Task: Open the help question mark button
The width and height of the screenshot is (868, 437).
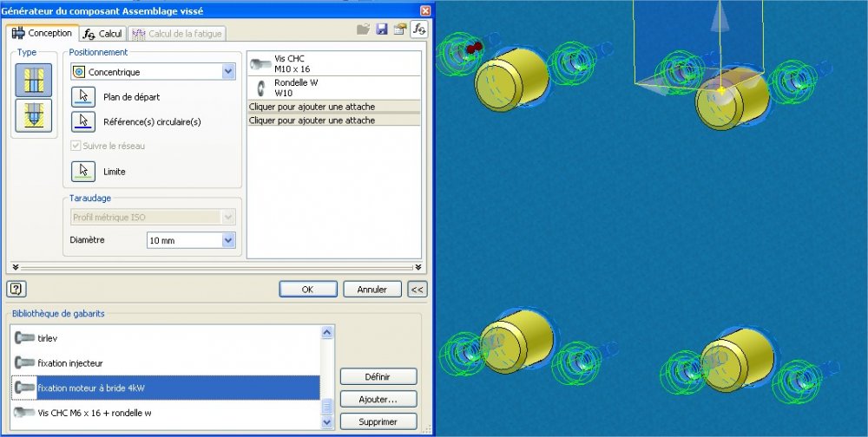Action: click(x=16, y=289)
